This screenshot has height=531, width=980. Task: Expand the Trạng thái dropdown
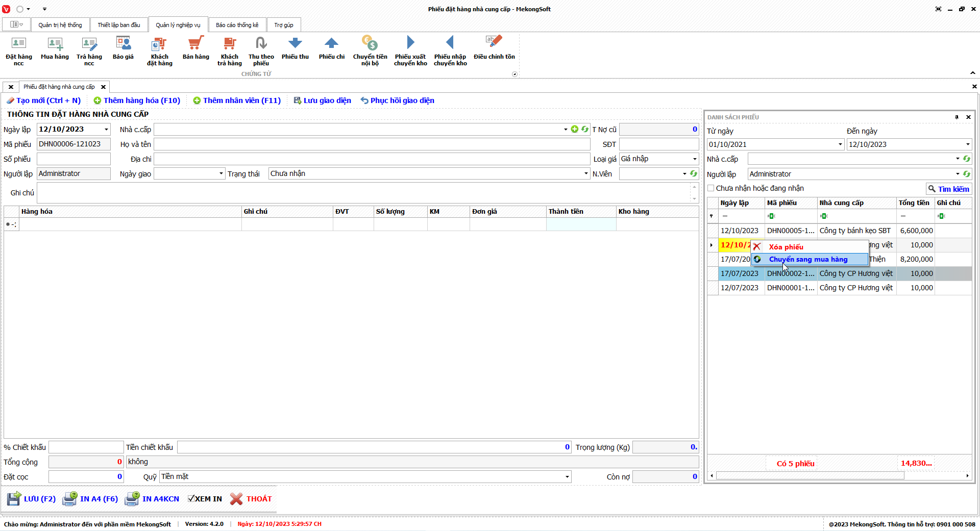(586, 174)
